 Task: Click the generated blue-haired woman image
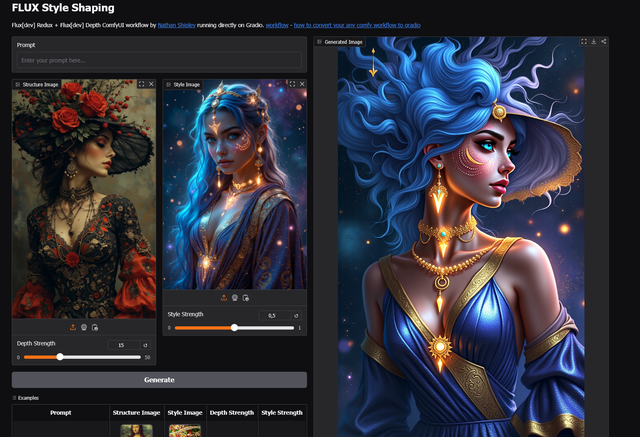pos(461,237)
